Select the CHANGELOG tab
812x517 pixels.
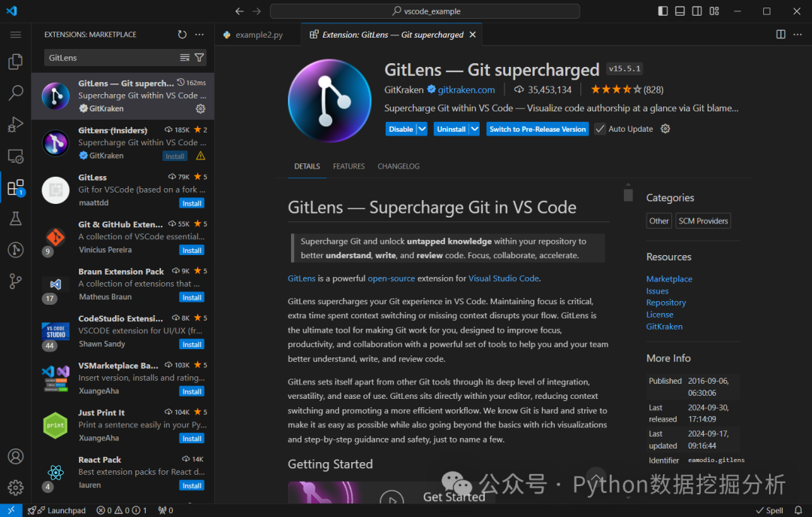(x=398, y=166)
